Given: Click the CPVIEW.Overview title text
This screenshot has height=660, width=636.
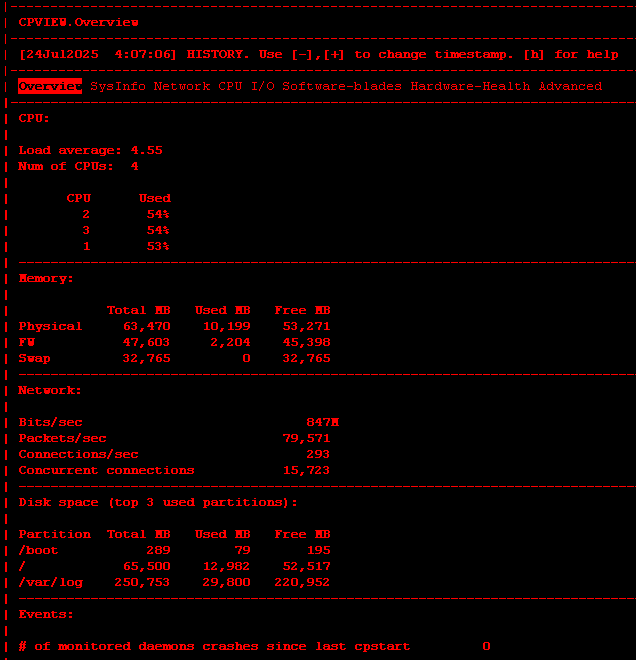Looking at the screenshot, I should [x=78, y=22].
